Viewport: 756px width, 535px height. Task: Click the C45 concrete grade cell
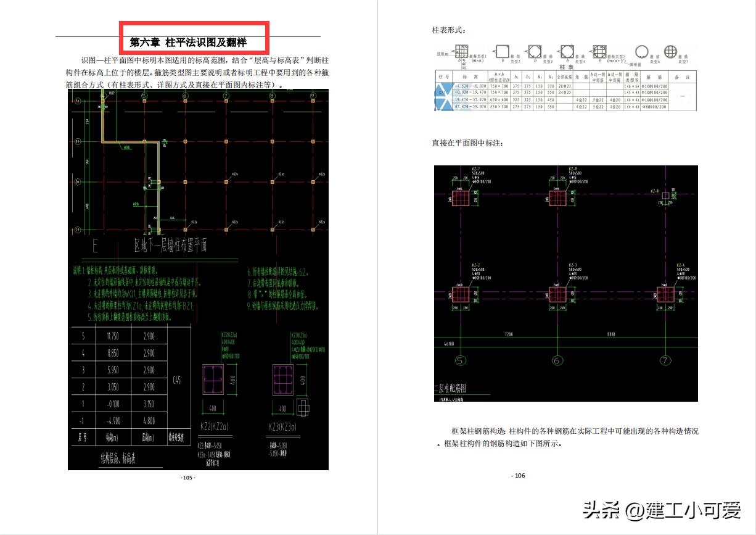click(177, 380)
